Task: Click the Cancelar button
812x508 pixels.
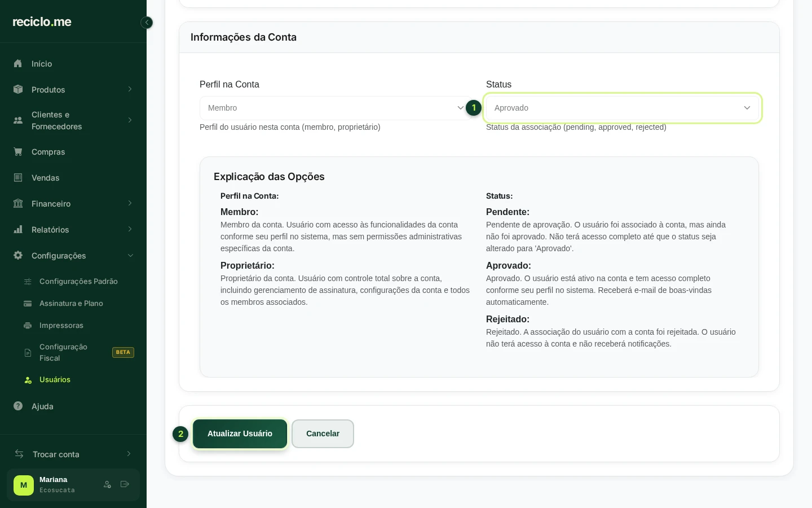Action: point(323,433)
